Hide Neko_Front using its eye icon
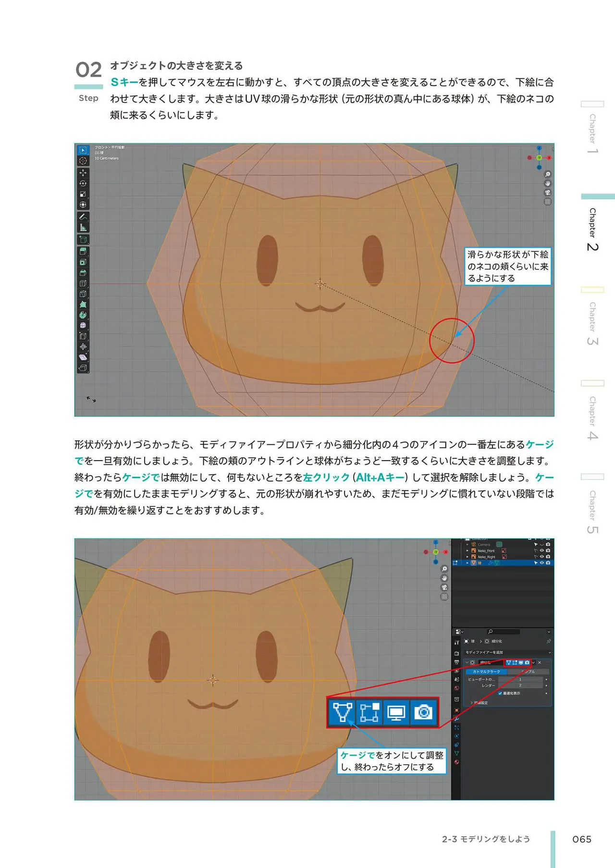The width and height of the screenshot is (615, 868). (542, 550)
